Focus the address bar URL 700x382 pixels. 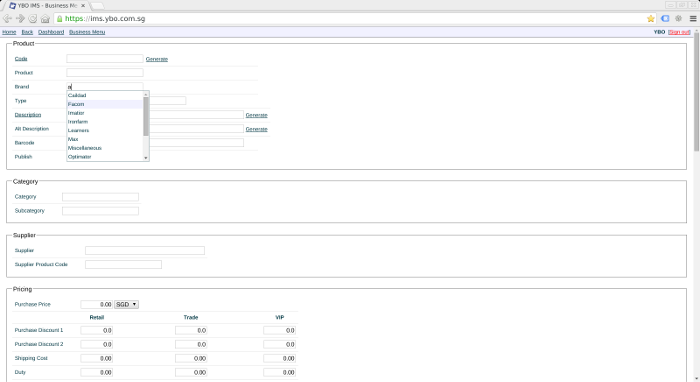tap(105, 19)
